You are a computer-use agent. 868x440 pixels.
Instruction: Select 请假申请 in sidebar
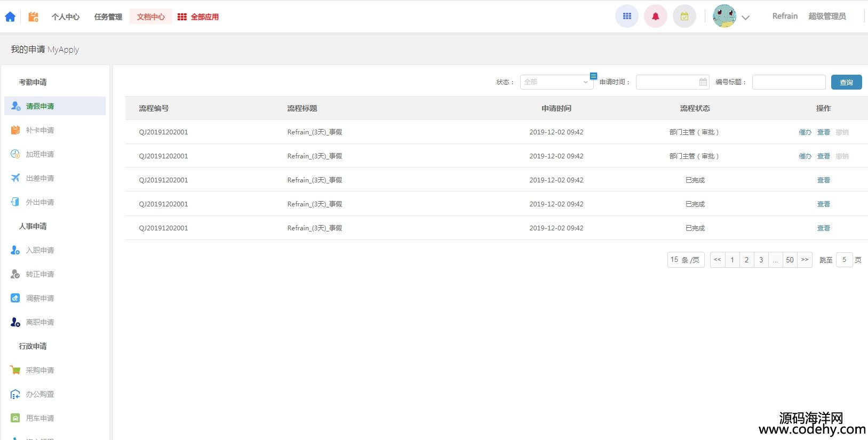tap(55, 106)
